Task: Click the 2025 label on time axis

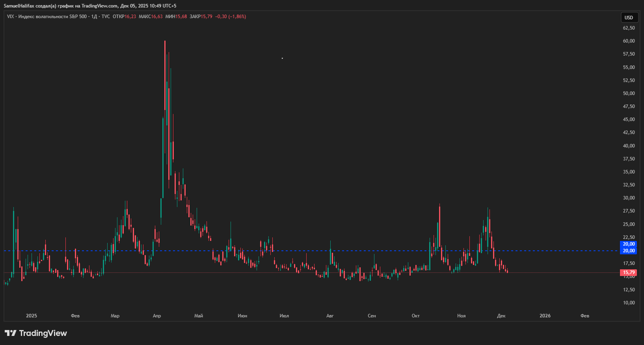Action: coord(32,316)
